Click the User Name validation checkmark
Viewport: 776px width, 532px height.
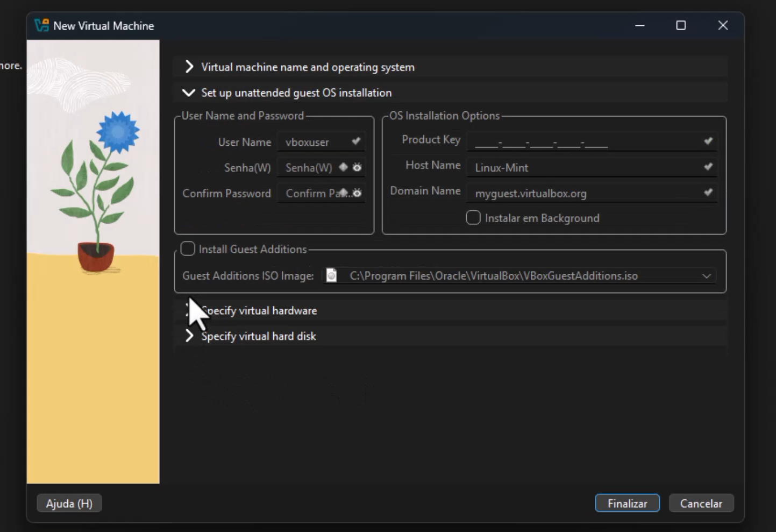tap(356, 141)
